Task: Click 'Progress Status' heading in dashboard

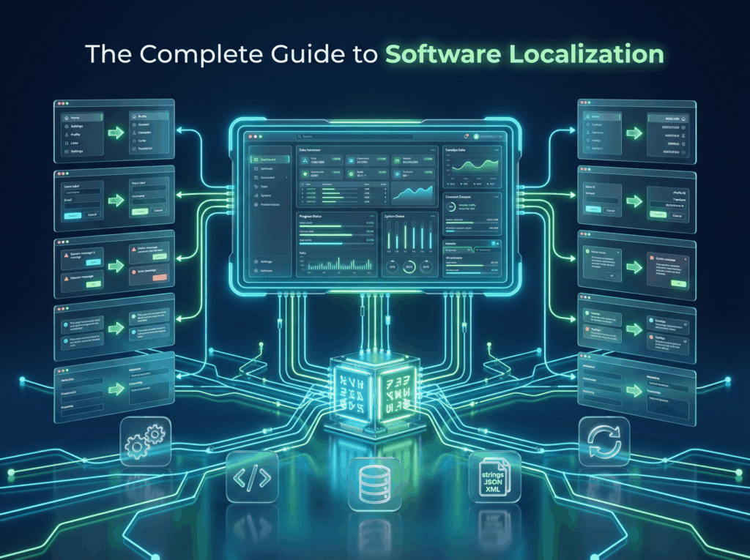Action: [311, 216]
